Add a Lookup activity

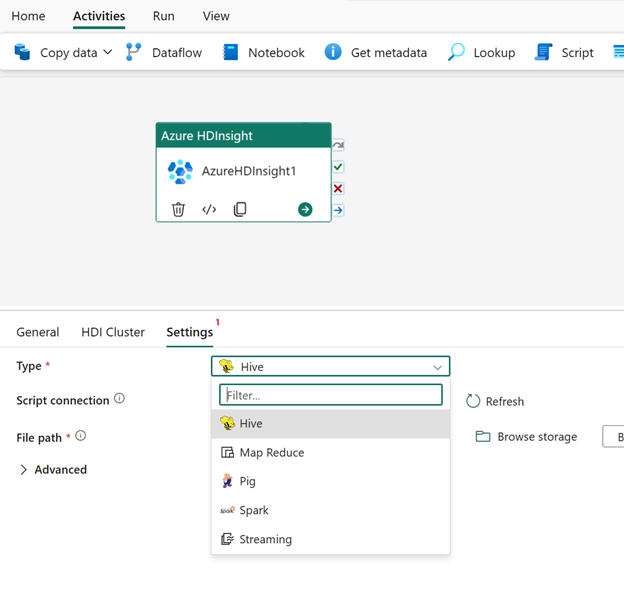click(x=482, y=52)
